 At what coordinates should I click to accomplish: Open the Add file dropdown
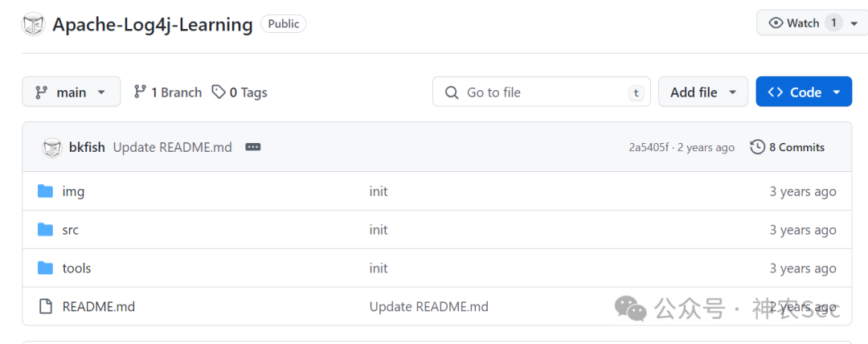click(703, 92)
